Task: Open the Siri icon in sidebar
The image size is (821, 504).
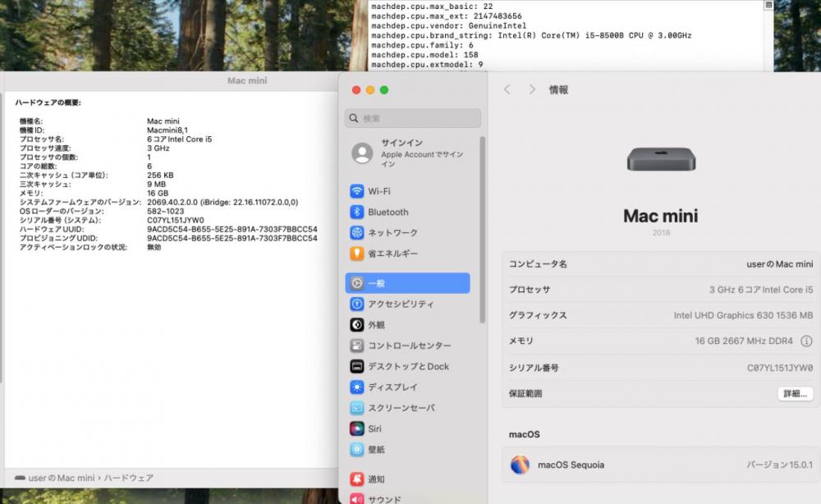Action: (356, 428)
